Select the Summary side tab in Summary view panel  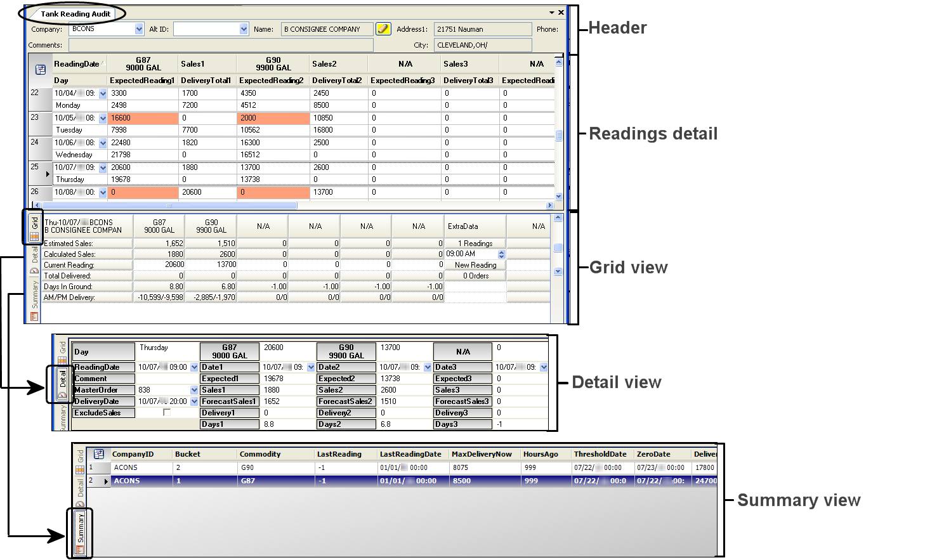coord(80,533)
